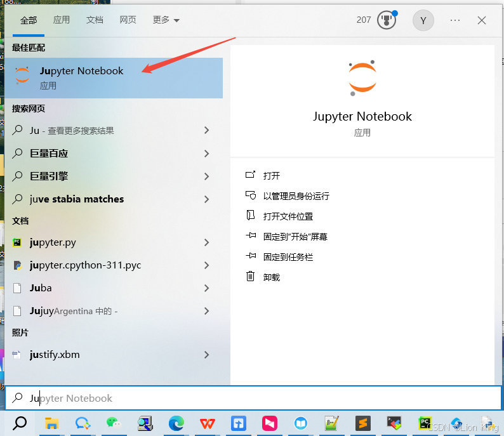
Task: Open the terminal-style colorful taskbar app
Action: tap(394, 423)
